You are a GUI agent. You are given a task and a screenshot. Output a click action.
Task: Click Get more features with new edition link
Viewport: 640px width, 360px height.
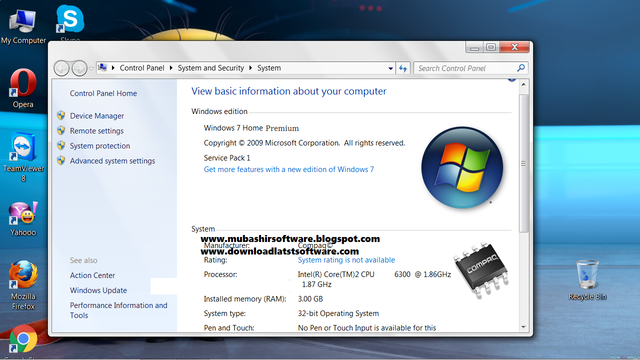pyautogui.click(x=289, y=169)
